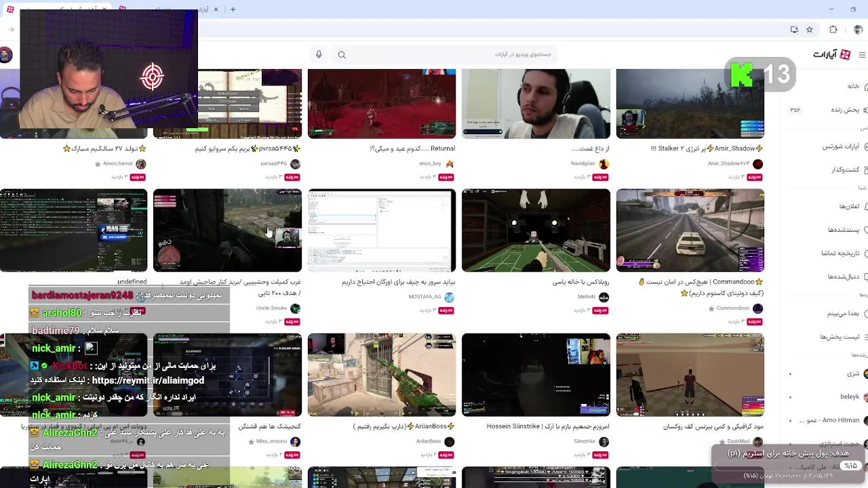Click the اعلان‌ها bell icon
868x488 pixels.
[865, 206]
